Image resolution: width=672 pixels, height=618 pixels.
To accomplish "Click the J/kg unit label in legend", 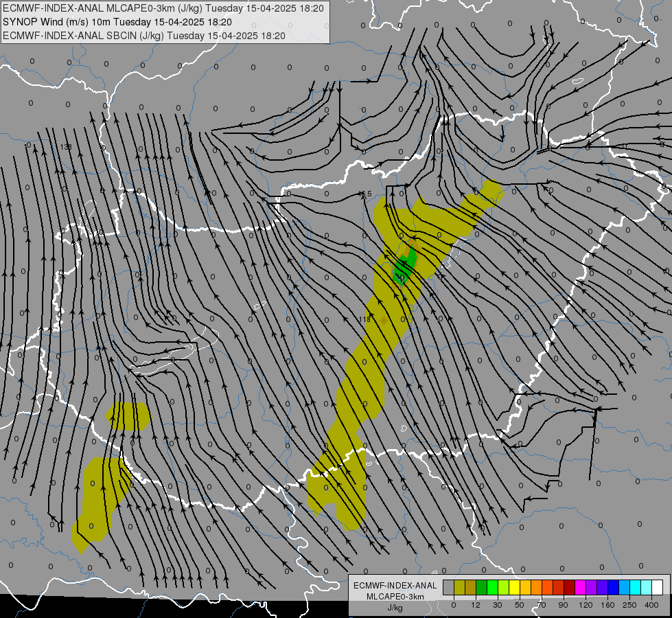I will (395, 608).
